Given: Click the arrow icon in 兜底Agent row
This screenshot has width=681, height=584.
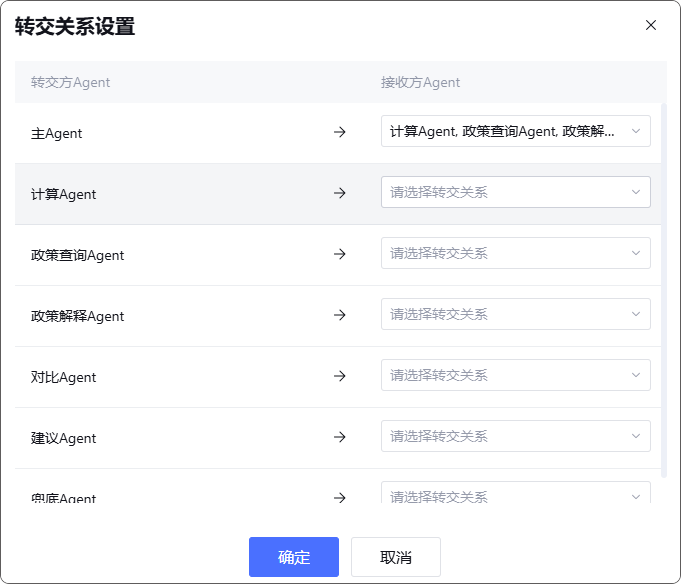Looking at the screenshot, I should (x=340, y=497).
